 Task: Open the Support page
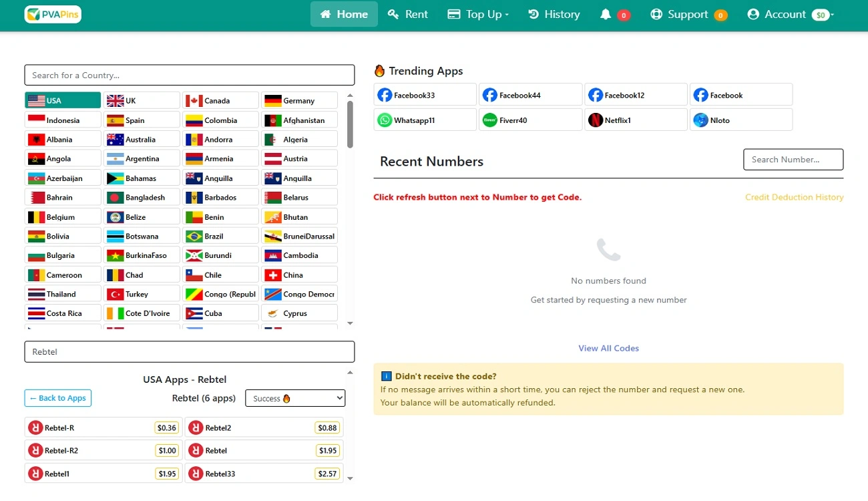click(x=688, y=14)
